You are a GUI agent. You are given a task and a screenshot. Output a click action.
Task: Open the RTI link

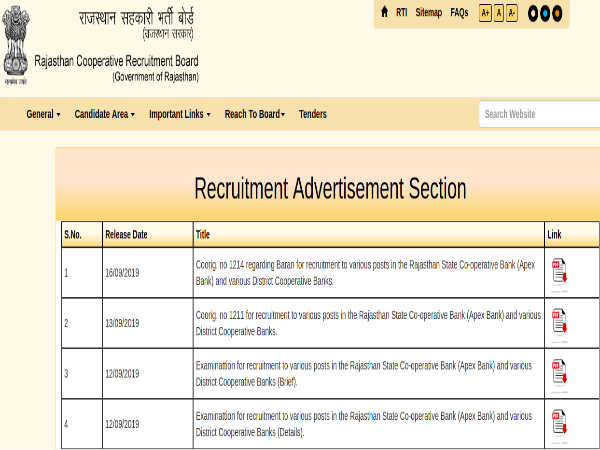tap(401, 13)
